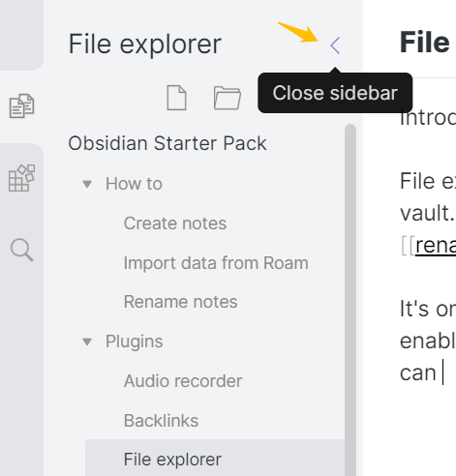Open the Rename notes note
The image size is (456, 476).
pyautogui.click(x=181, y=302)
